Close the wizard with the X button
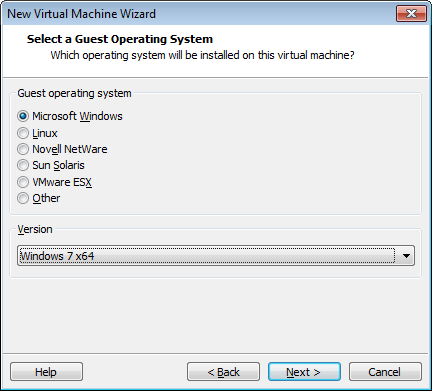Image resolution: width=432 pixels, height=391 pixels. pos(411,14)
